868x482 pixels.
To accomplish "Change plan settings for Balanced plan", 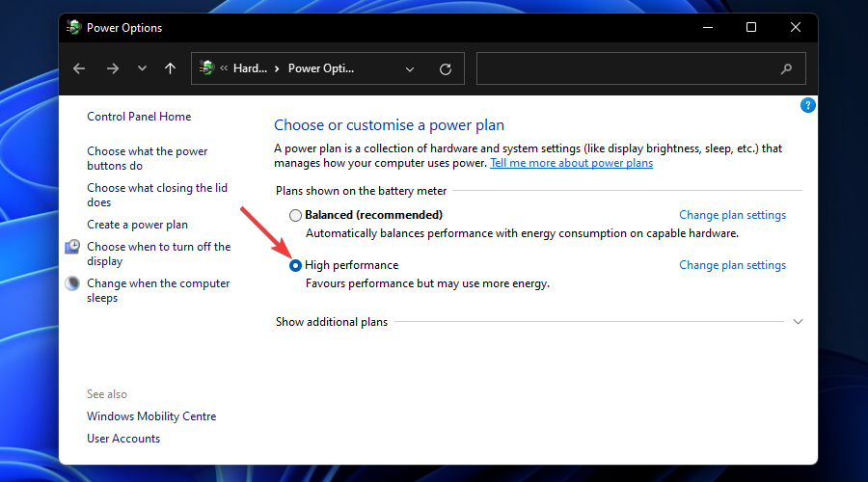I will (732, 215).
